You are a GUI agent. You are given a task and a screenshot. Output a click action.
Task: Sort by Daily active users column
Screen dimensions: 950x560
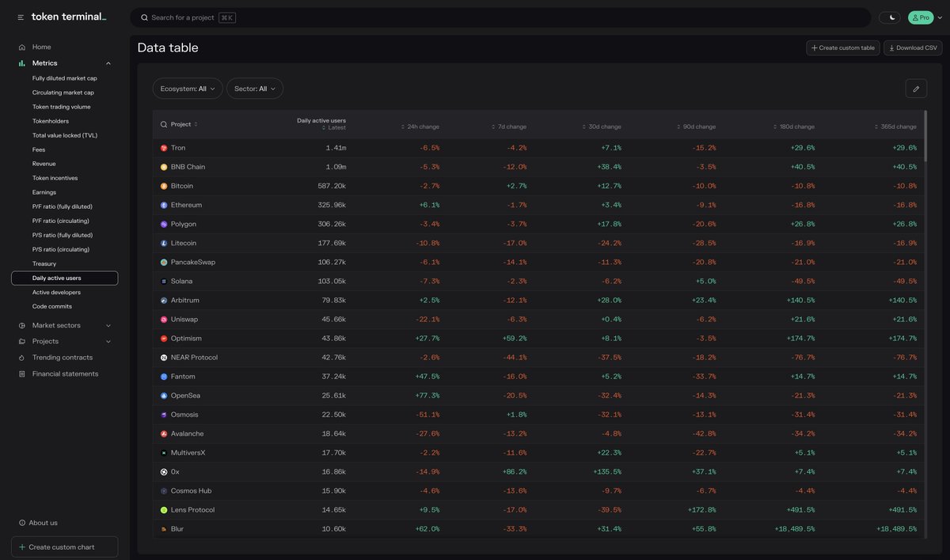tap(321, 123)
